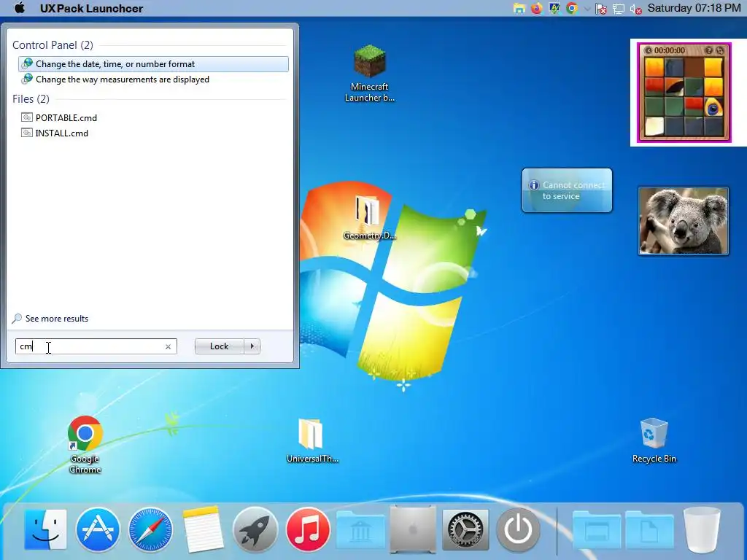The image size is (747, 560).
Task: Focus the search box containing cm
Action: tap(96, 346)
